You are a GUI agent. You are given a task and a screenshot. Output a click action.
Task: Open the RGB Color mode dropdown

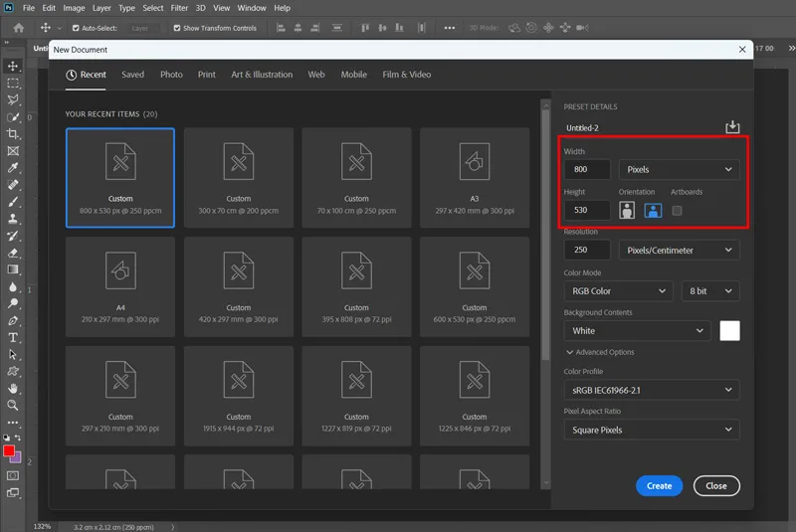tap(618, 291)
